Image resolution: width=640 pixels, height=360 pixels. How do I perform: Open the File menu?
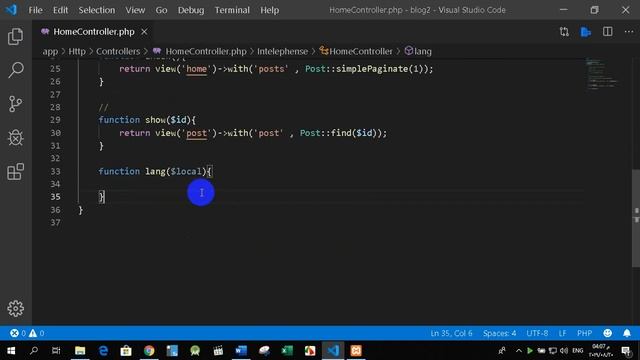(x=35, y=10)
